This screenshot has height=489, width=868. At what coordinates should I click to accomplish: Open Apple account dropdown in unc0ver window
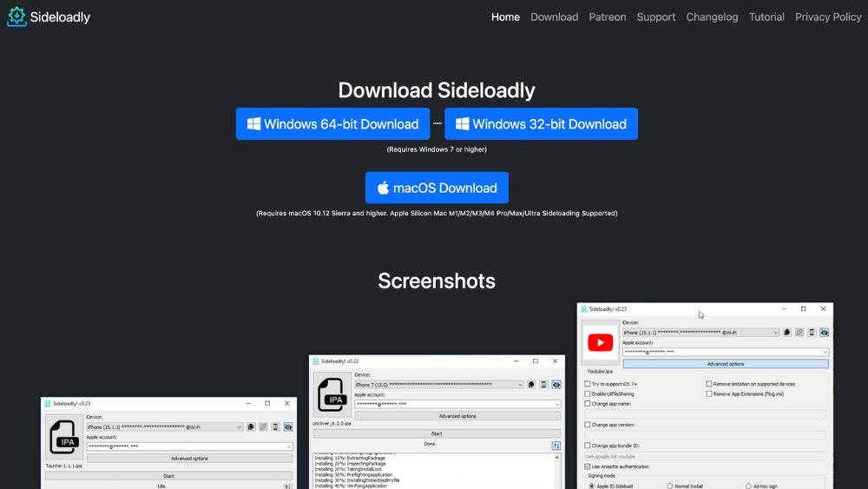[x=457, y=404]
